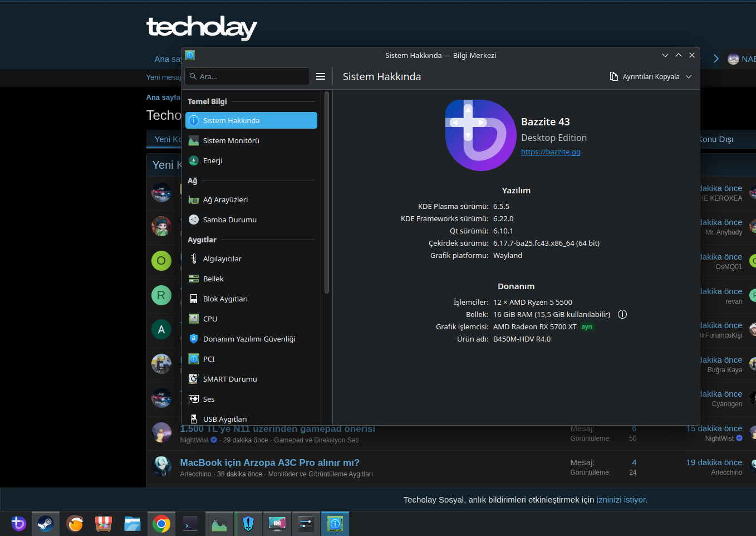Click the Techolay navigation right chevron
The width and height of the screenshot is (756, 536).
[x=716, y=59]
